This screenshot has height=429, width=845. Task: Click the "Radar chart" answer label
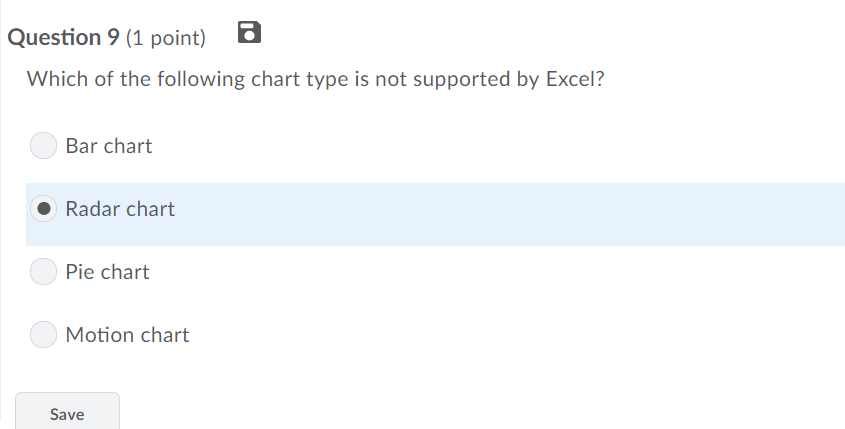click(120, 209)
